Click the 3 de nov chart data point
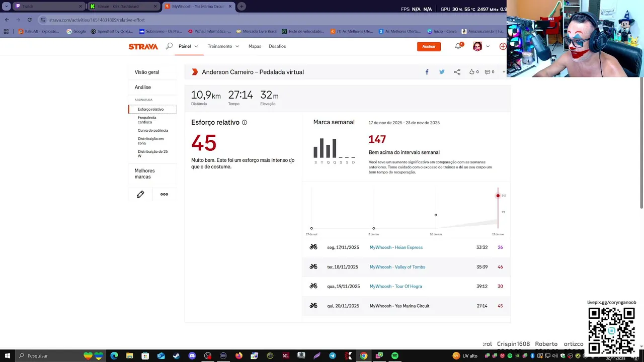 374,228
